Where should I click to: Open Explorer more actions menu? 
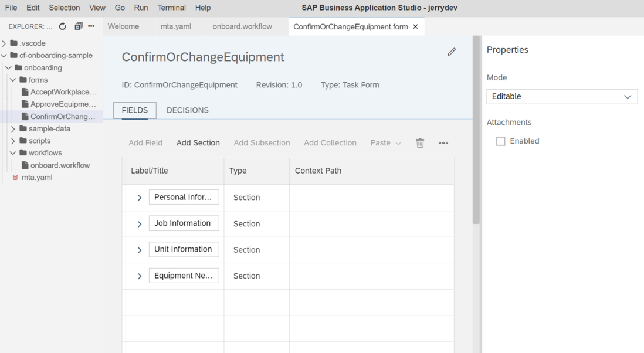pos(91,26)
